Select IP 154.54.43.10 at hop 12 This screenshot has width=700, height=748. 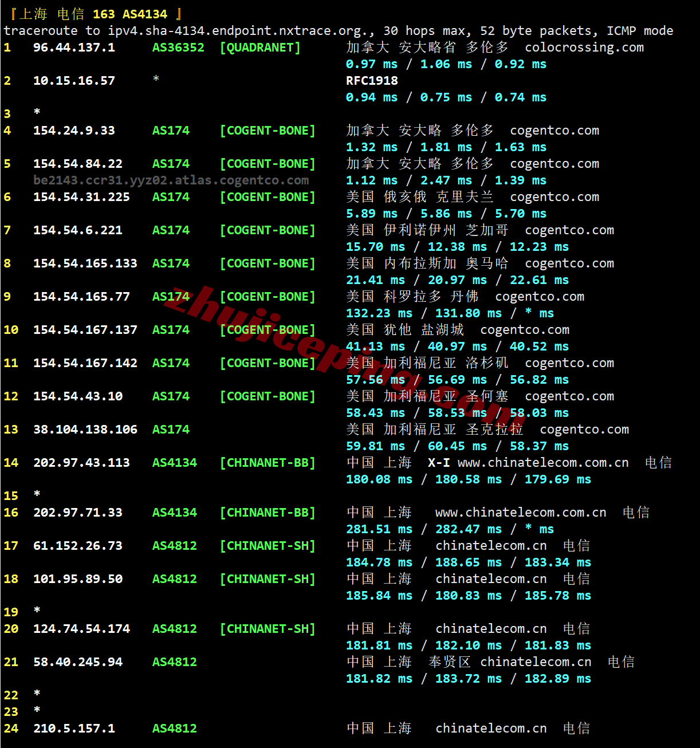click(x=78, y=396)
